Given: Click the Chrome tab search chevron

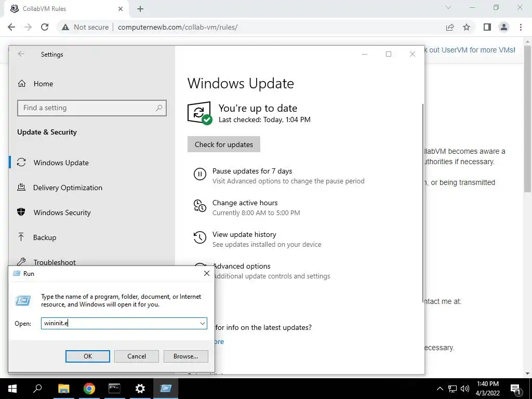Looking at the screenshot, I should (448, 7).
